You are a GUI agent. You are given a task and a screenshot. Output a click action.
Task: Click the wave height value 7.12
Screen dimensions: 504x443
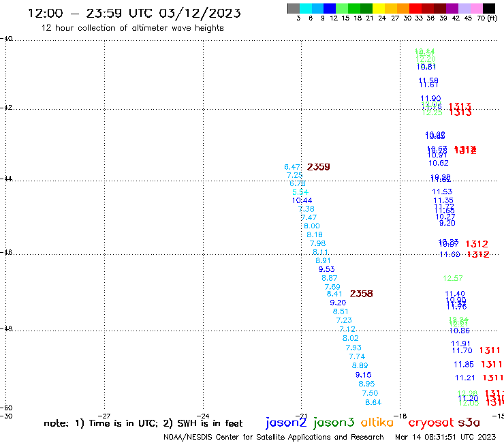347,329
